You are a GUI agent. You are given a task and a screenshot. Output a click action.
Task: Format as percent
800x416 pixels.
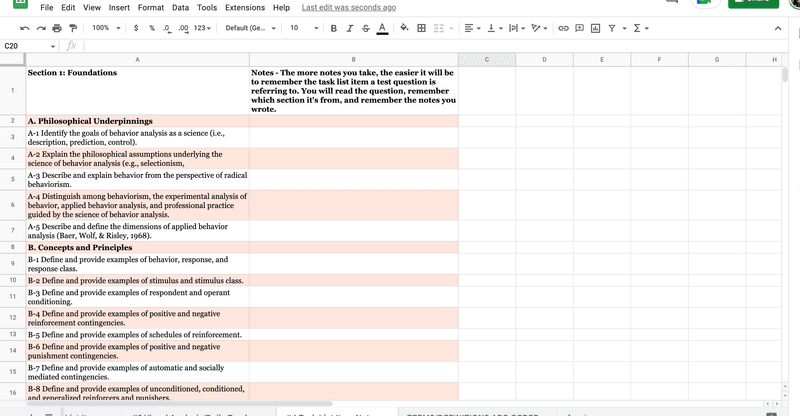click(x=152, y=28)
